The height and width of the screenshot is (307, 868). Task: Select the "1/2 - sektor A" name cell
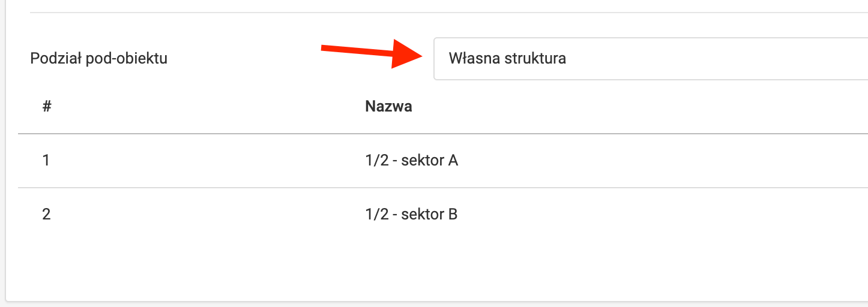411,161
